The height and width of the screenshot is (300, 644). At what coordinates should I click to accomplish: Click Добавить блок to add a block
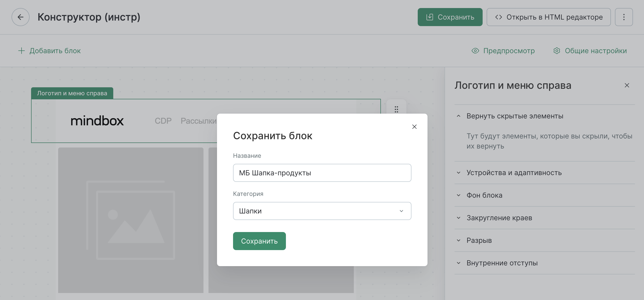pyautogui.click(x=49, y=51)
